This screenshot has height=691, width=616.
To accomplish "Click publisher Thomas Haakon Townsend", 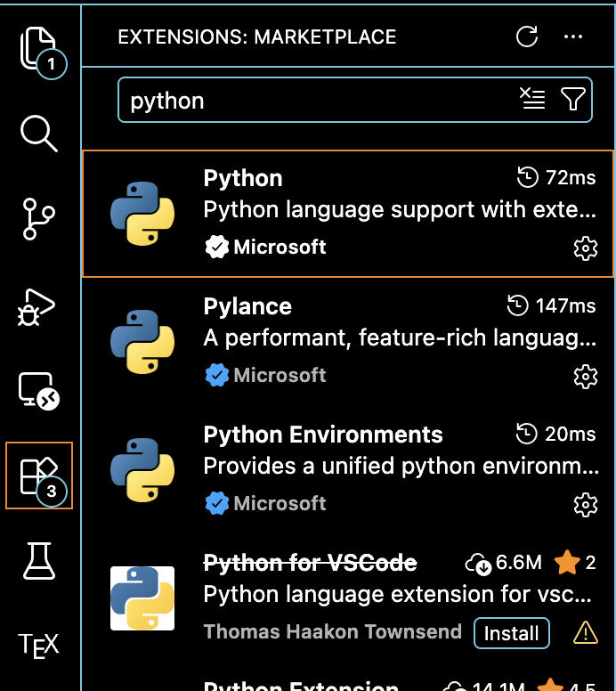I will pos(332,632).
